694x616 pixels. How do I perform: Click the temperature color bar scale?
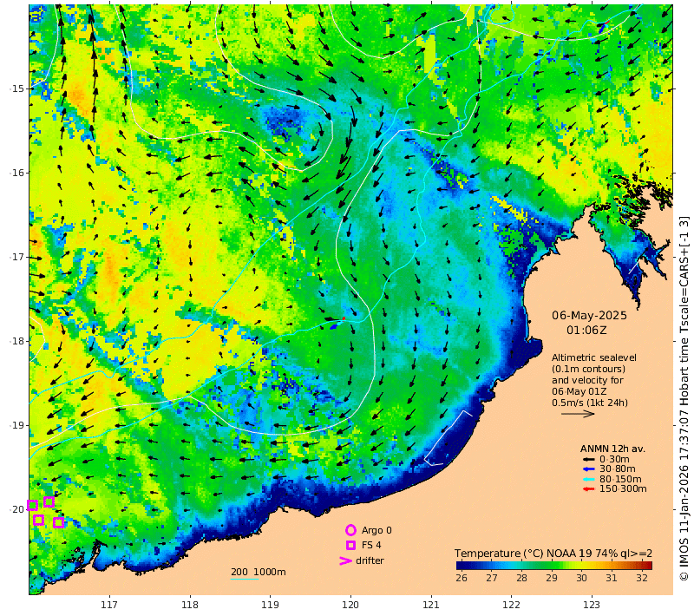coord(554,565)
